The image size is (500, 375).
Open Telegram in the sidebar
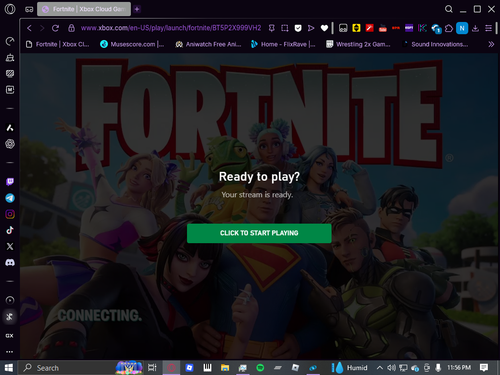tap(10, 198)
